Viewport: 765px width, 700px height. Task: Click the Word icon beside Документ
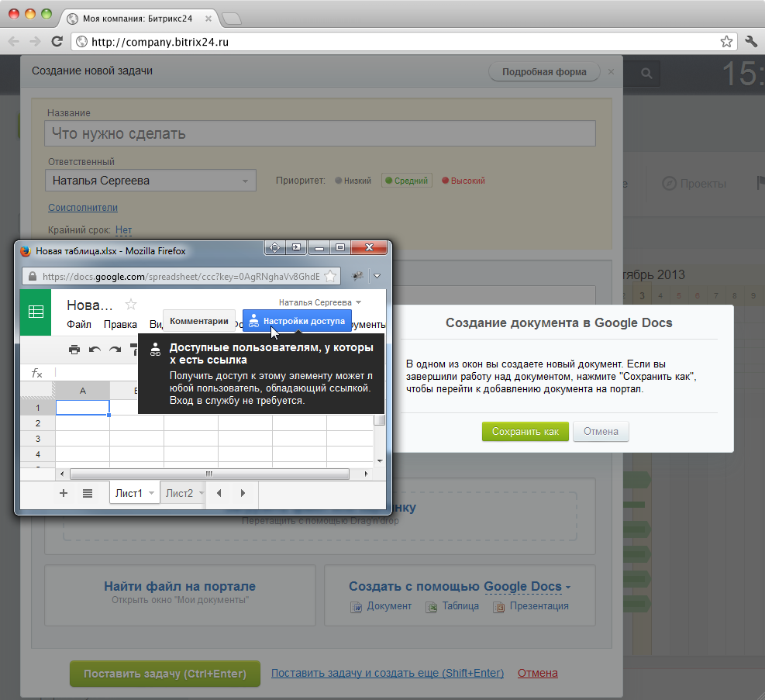pyautogui.click(x=357, y=607)
